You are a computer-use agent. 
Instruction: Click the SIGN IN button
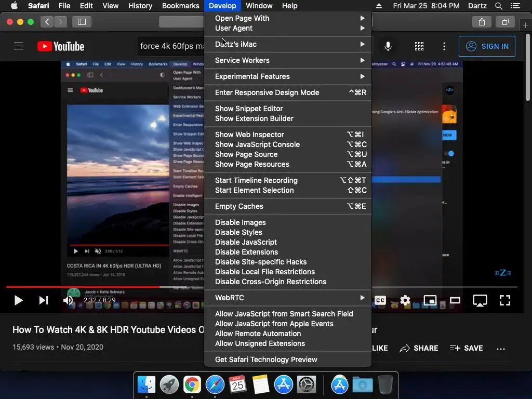tap(487, 46)
